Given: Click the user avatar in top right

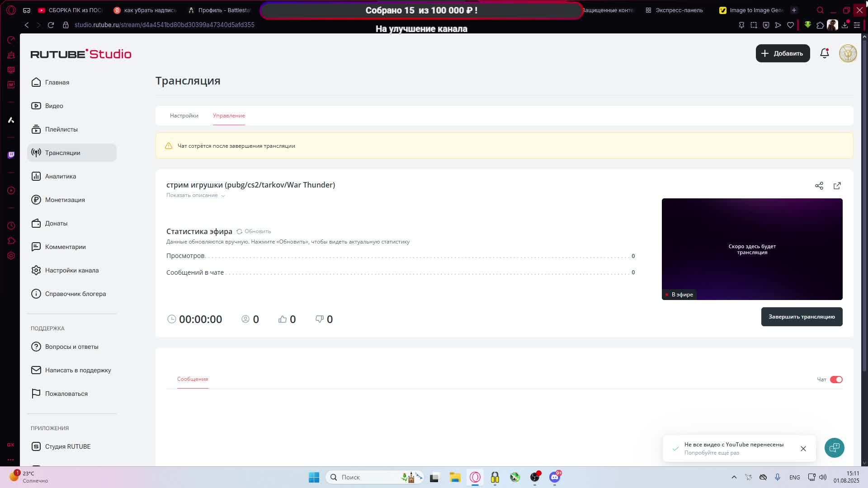Looking at the screenshot, I should (x=848, y=53).
